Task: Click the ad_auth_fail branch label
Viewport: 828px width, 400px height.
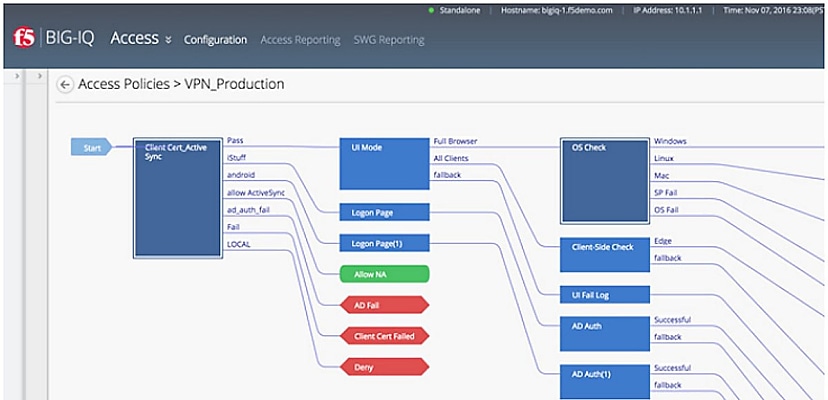Action: tap(248, 210)
